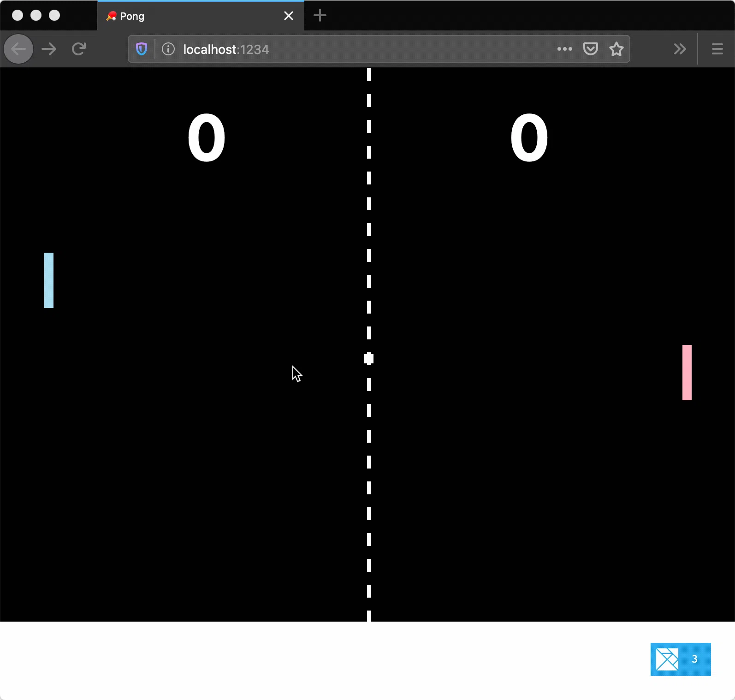The width and height of the screenshot is (735, 700).
Task: Click the blue badge showing 3
Action: (x=681, y=659)
